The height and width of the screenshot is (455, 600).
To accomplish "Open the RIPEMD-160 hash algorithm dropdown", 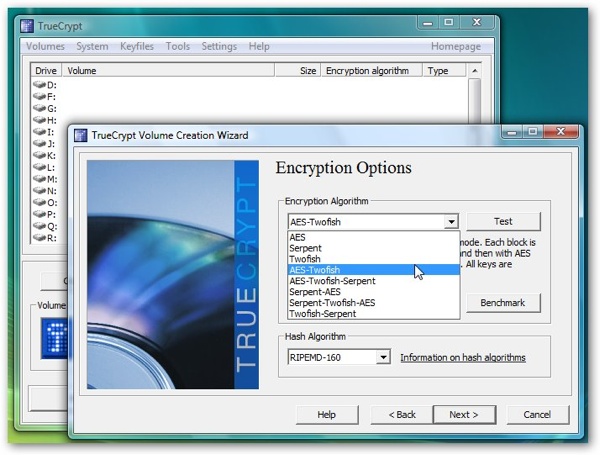I will [x=383, y=357].
